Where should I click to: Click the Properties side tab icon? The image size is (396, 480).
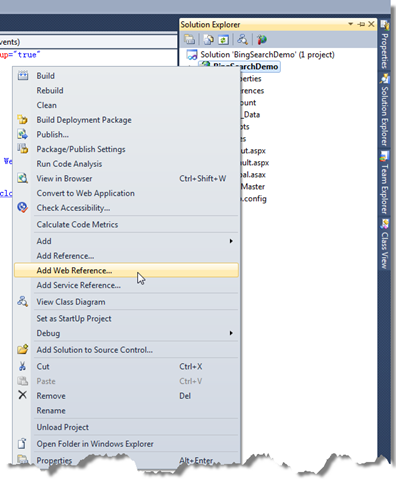384,25
